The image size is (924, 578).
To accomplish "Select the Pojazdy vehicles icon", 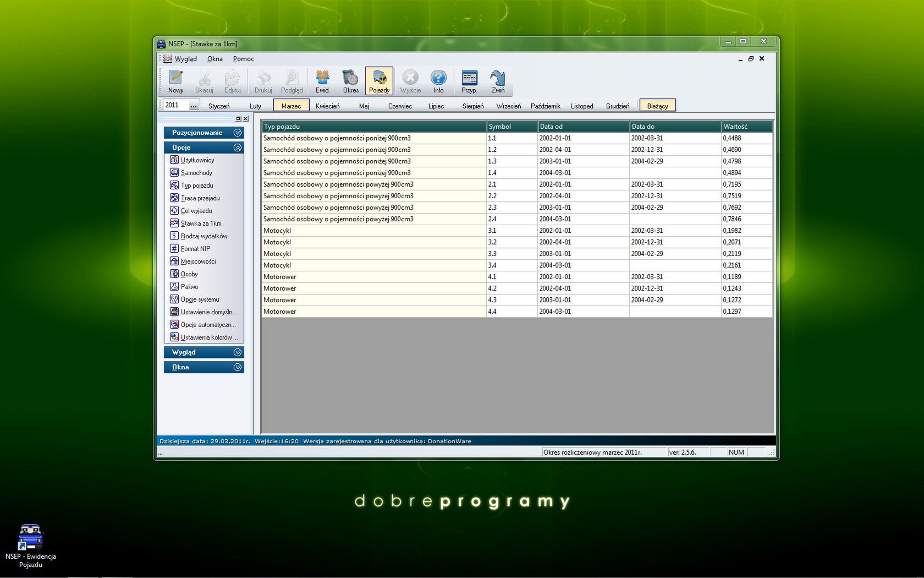I will click(x=379, y=81).
